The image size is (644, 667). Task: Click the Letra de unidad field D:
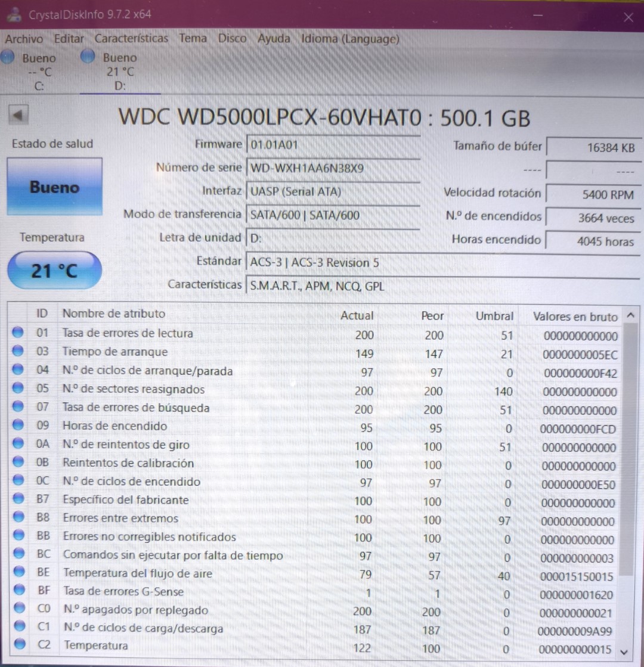pyautogui.click(x=333, y=238)
